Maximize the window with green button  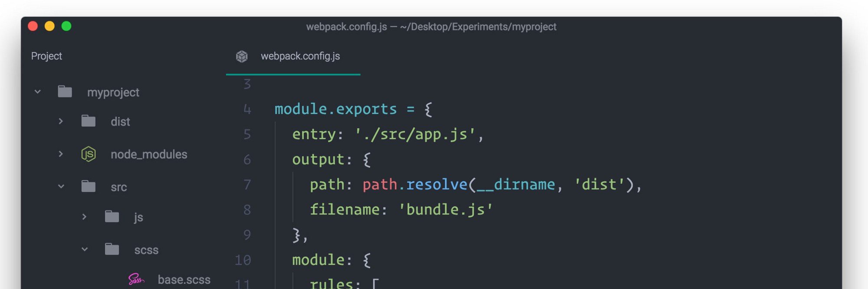(66, 26)
